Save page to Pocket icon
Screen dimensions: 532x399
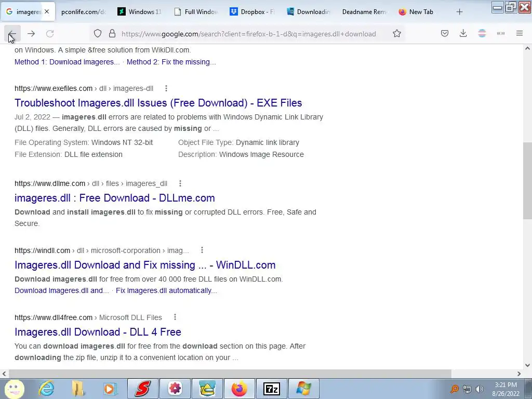(445, 34)
